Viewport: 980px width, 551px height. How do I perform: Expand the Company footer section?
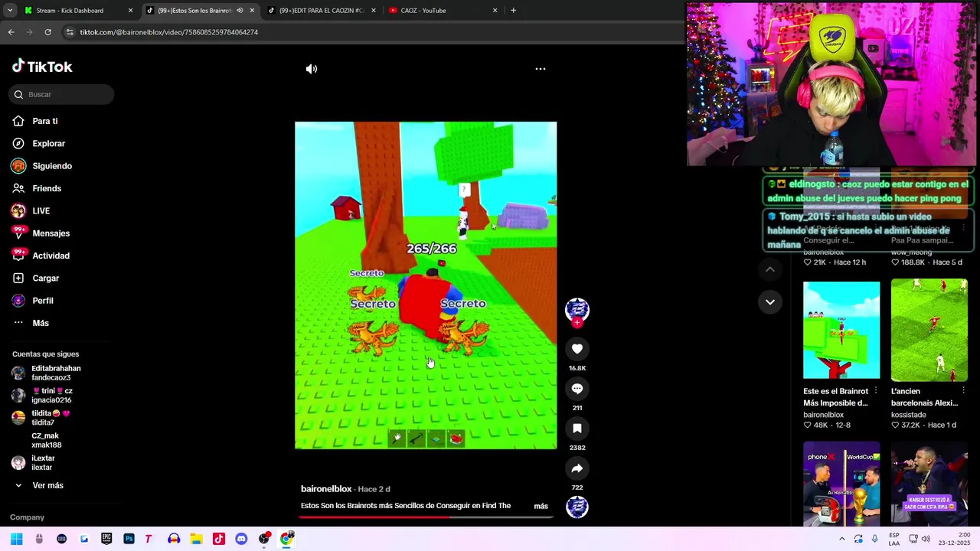click(27, 517)
